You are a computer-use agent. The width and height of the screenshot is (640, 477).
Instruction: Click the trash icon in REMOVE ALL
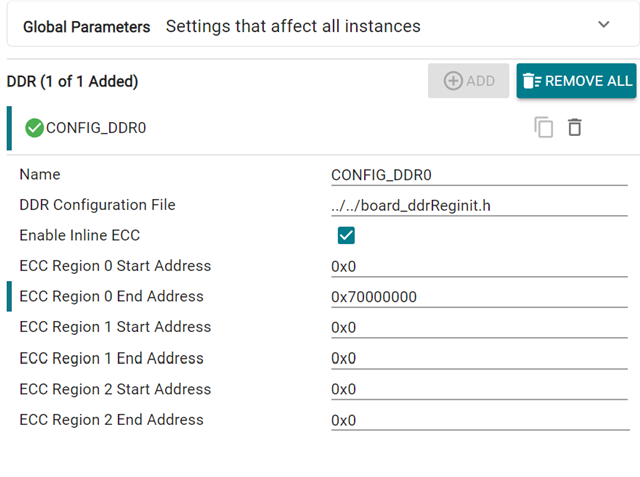[532, 81]
